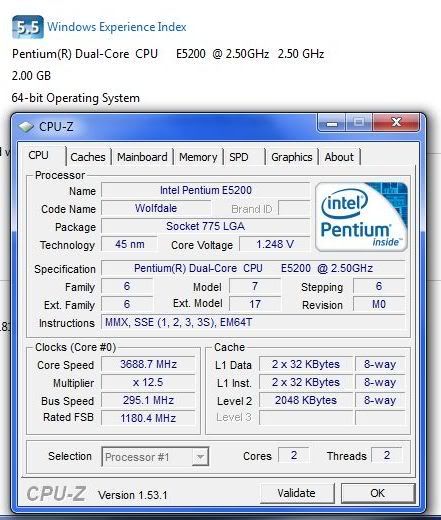Image resolution: width=441 pixels, height=520 pixels.
Task: Click the Core Speed value field
Action: [x=148, y=364]
